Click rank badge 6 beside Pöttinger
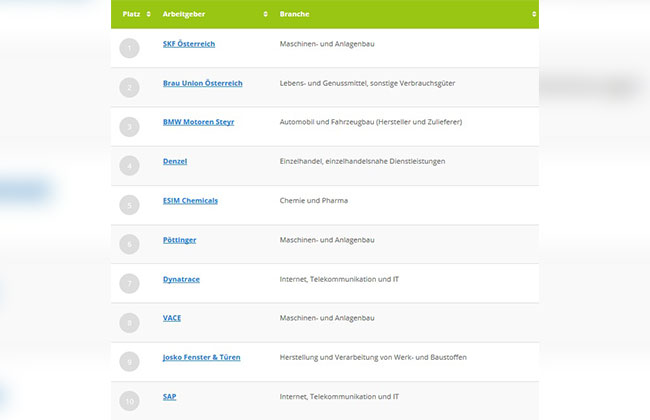This screenshot has height=420, width=650. pos(129,244)
